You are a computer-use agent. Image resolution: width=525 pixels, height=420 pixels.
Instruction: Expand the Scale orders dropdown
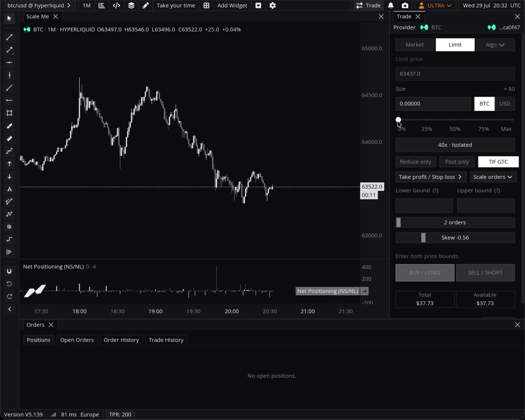tap(493, 177)
